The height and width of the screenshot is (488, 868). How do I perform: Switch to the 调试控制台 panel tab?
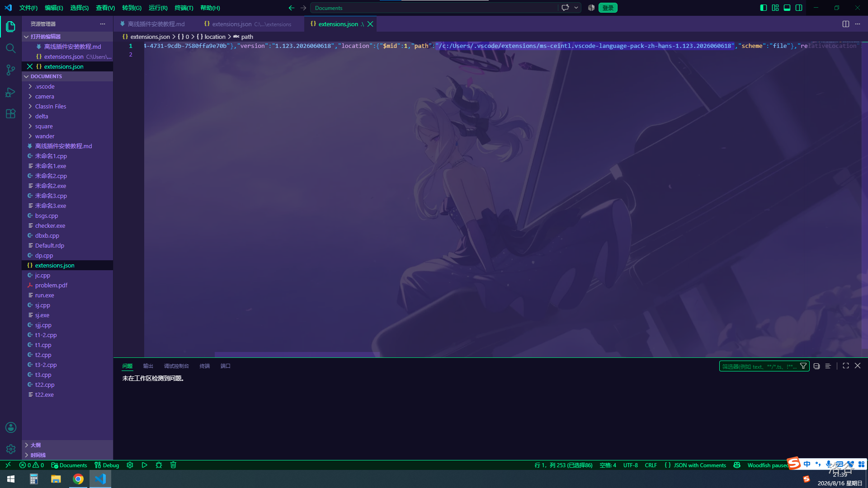click(x=176, y=366)
